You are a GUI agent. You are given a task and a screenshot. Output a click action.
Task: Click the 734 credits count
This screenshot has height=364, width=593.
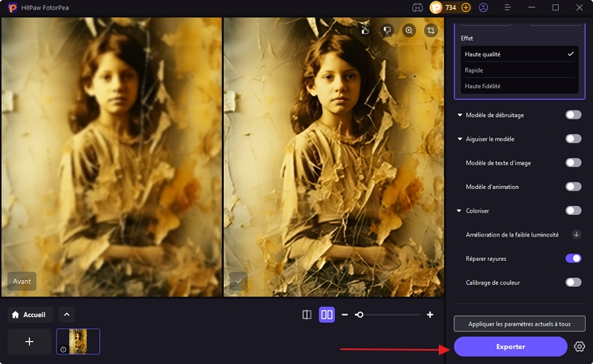click(451, 7)
